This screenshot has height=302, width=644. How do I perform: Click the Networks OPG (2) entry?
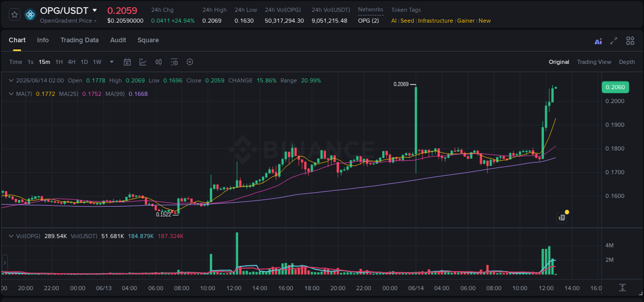click(x=368, y=21)
